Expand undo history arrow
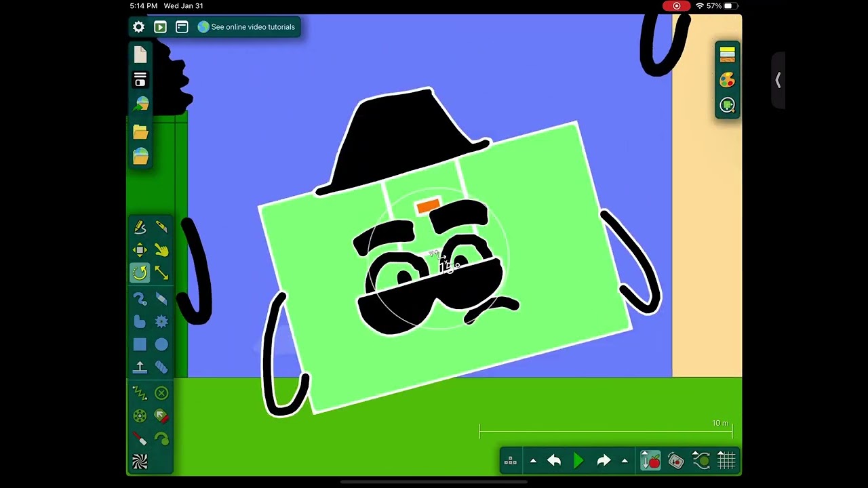Screen dimensions: 868x488 pos(533,462)
